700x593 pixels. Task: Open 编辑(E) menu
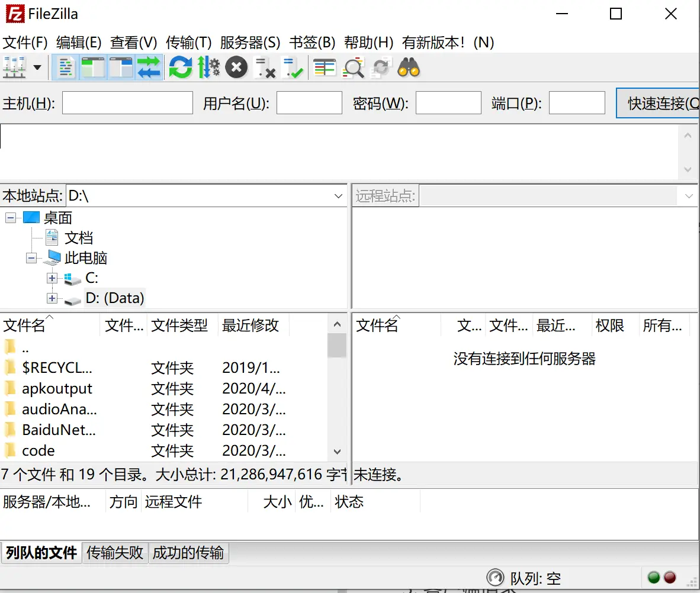click(x=79, y=43)
